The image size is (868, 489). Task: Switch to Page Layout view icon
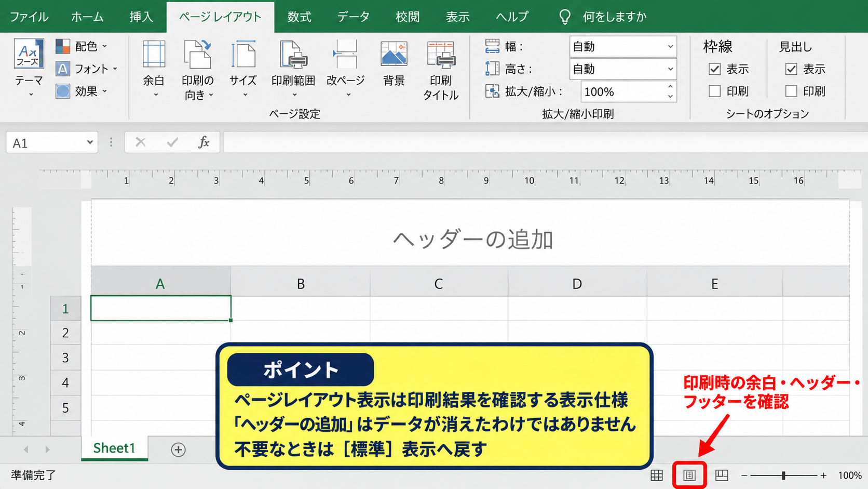coord(689,475)
